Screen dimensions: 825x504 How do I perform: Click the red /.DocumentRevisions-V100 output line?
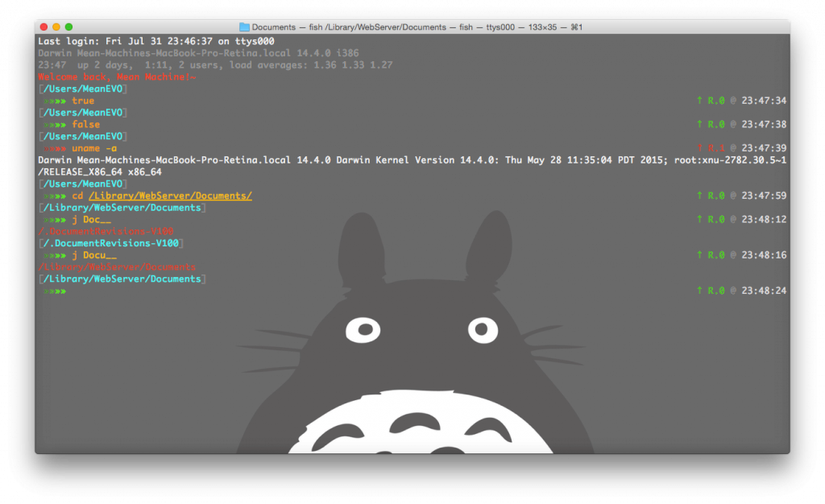106,231
